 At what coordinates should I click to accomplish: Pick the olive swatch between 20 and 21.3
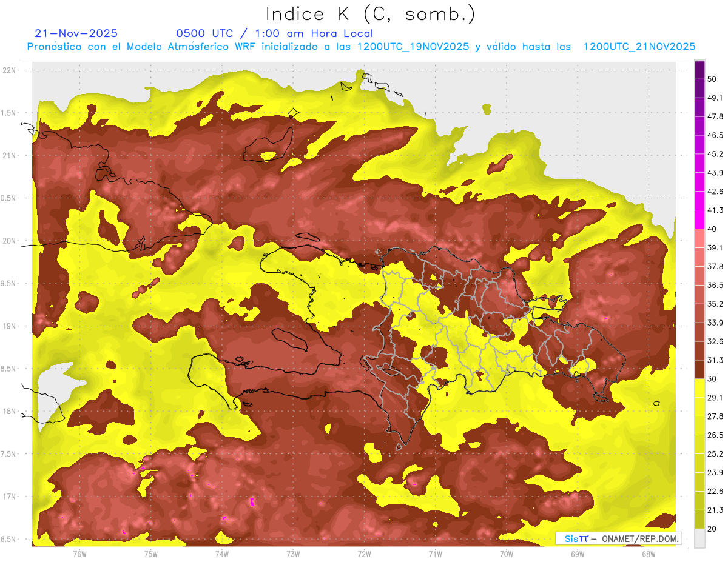[x=700, y=520]
